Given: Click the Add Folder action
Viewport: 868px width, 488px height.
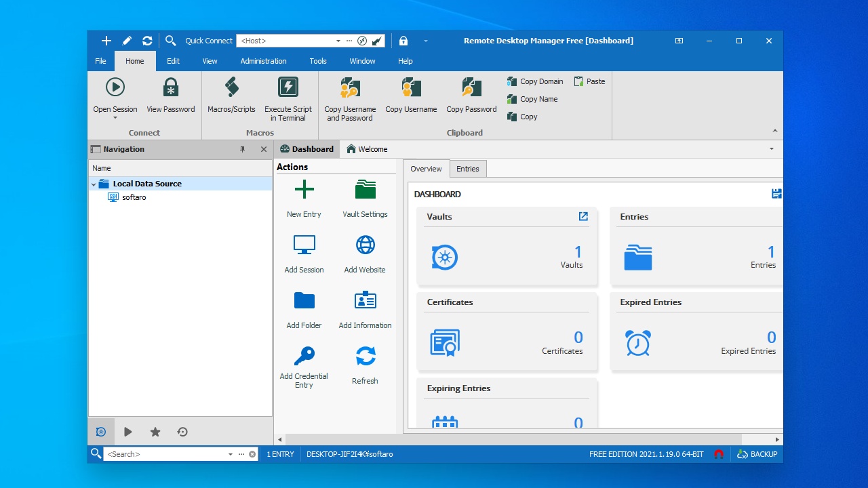Looking at the screenshot, I should [x=304, y=309].
